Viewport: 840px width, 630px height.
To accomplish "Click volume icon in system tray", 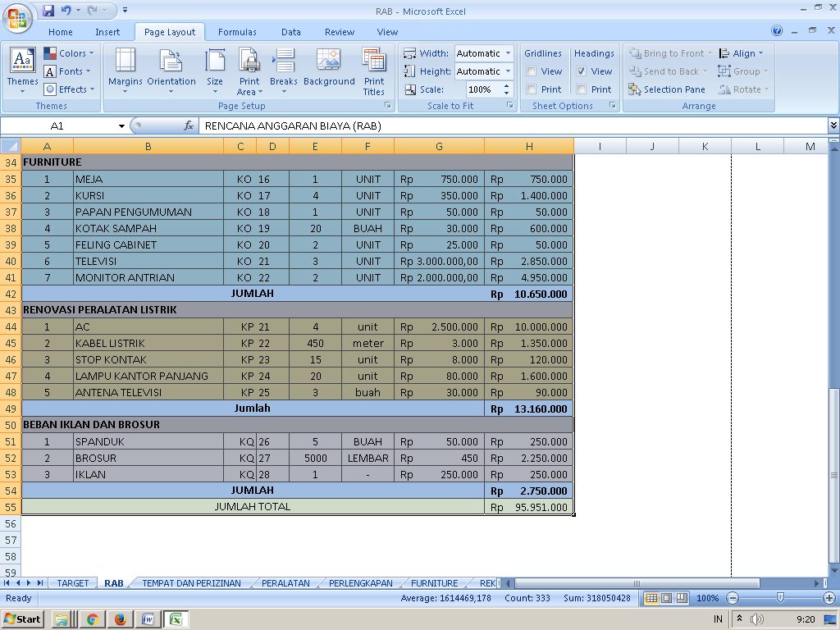I will pos(756,619).
